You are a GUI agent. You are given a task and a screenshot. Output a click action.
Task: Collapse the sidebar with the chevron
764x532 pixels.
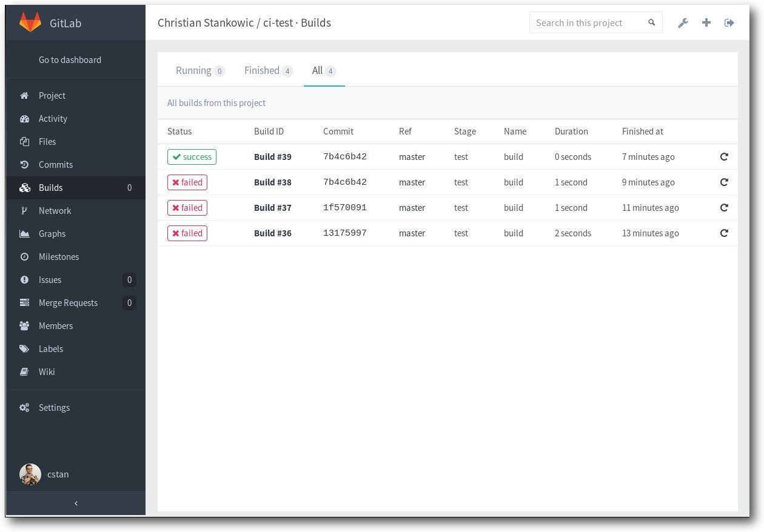coord(76,503)
